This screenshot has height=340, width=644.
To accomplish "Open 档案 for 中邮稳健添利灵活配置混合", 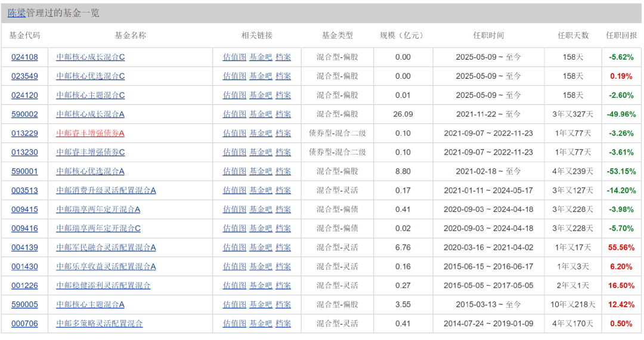I will pos(283,286).
